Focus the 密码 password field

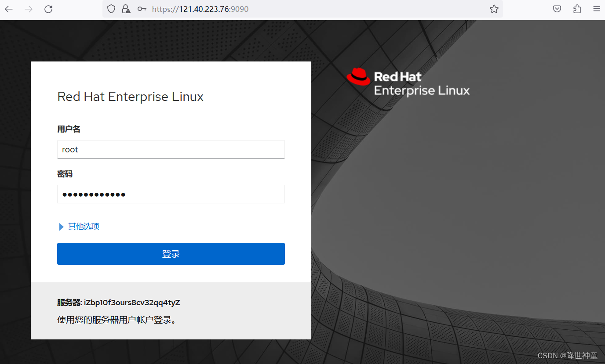pos(171,194)
